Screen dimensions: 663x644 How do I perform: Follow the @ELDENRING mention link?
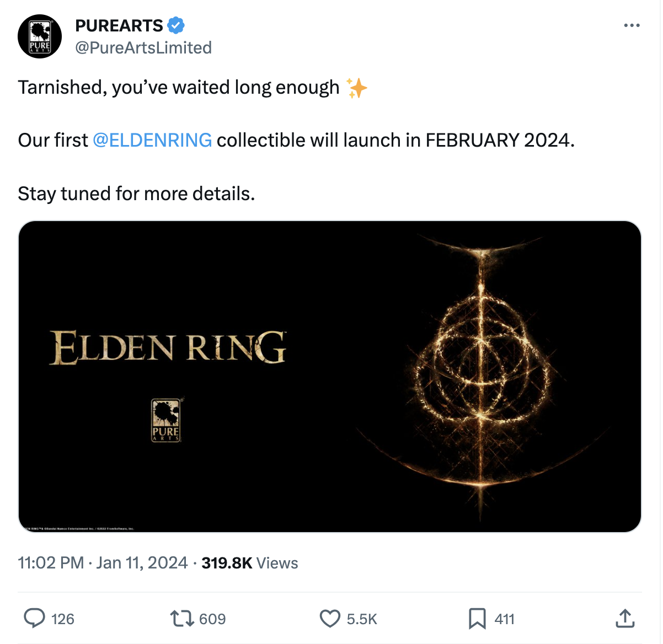pos(152,140)
